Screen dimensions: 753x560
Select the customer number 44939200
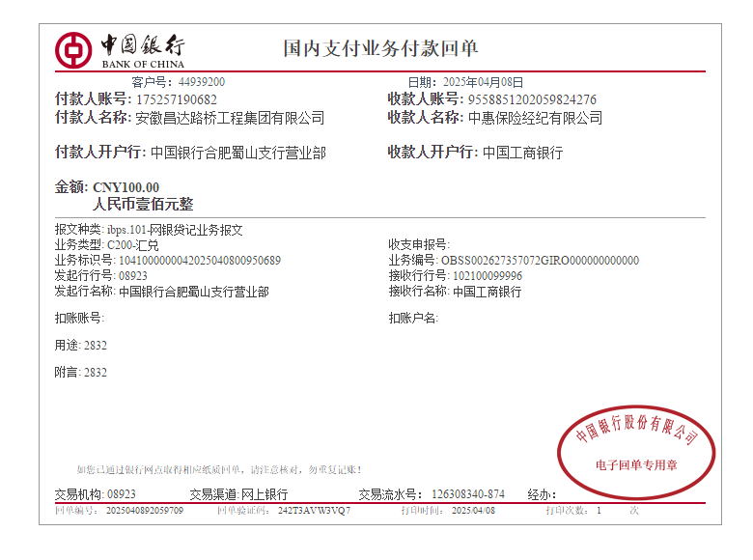(202, 82)
